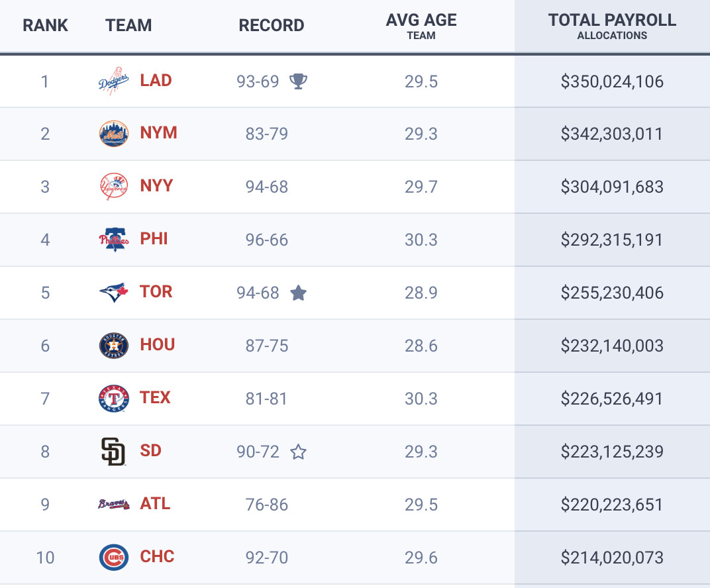Image resolution: width=710 pixels, height=588 pixels.
Task: Click the filled star beside 94-68
Action: pos(299,292)
